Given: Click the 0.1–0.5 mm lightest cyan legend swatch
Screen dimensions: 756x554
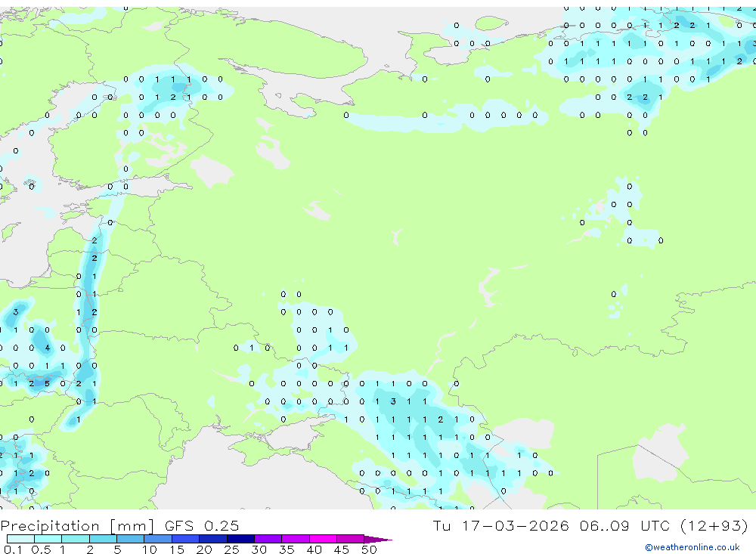Looking at the screenshot, I should 20,539.
